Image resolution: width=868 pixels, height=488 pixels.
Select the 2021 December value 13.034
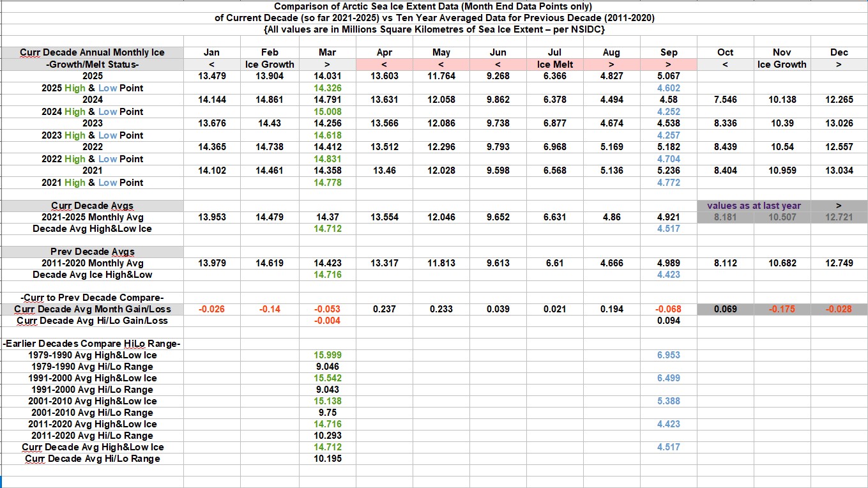click(x=839, y=171)
